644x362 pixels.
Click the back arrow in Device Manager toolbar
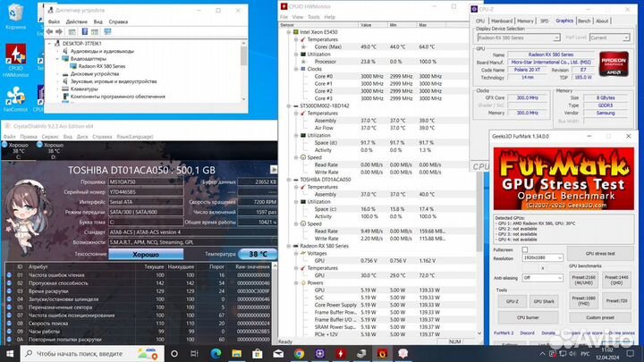50,31
